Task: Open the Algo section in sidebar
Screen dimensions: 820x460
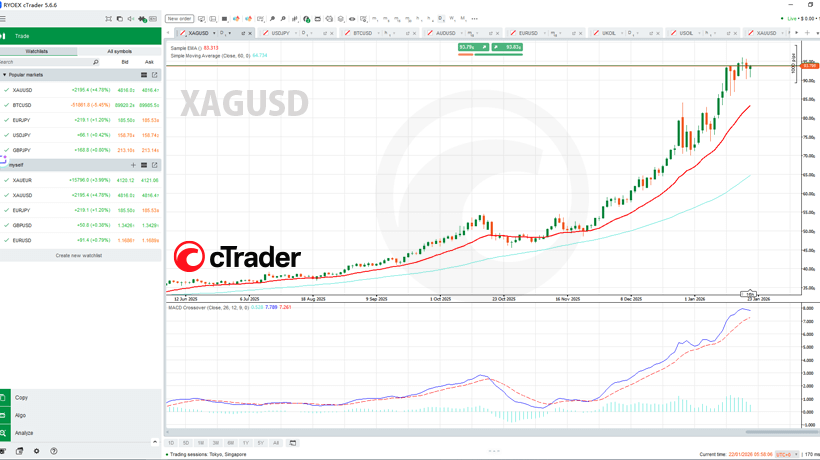Action: pos(21,415)
